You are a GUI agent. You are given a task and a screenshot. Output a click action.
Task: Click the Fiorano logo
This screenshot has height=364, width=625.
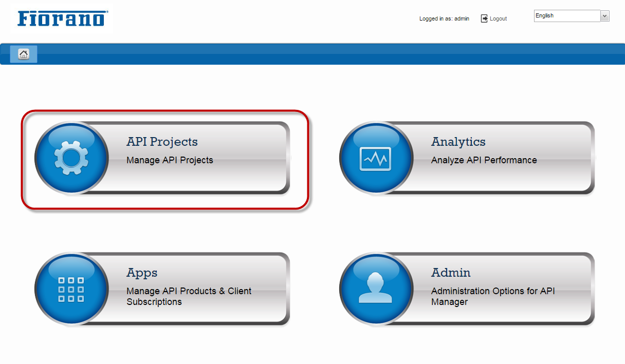click(x=62, y=18)
